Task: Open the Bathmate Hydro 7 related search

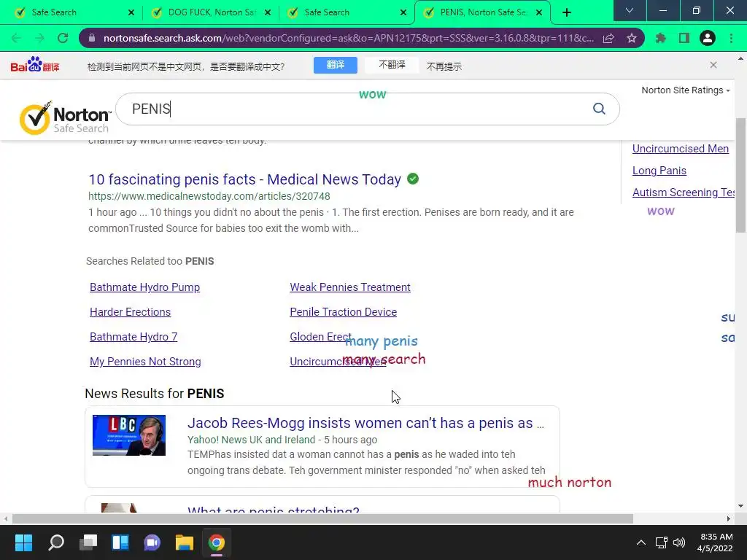Action: click(133, 337)
